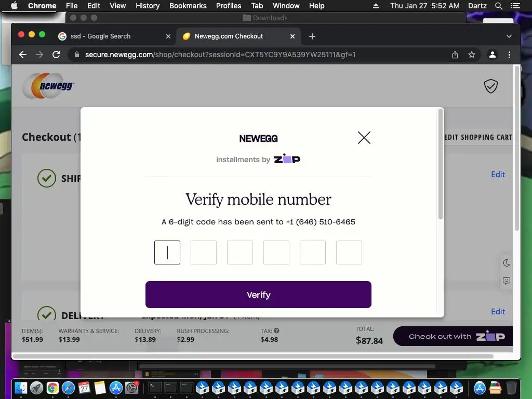
Task: Open Calendar from the dock
Action: 84,388
